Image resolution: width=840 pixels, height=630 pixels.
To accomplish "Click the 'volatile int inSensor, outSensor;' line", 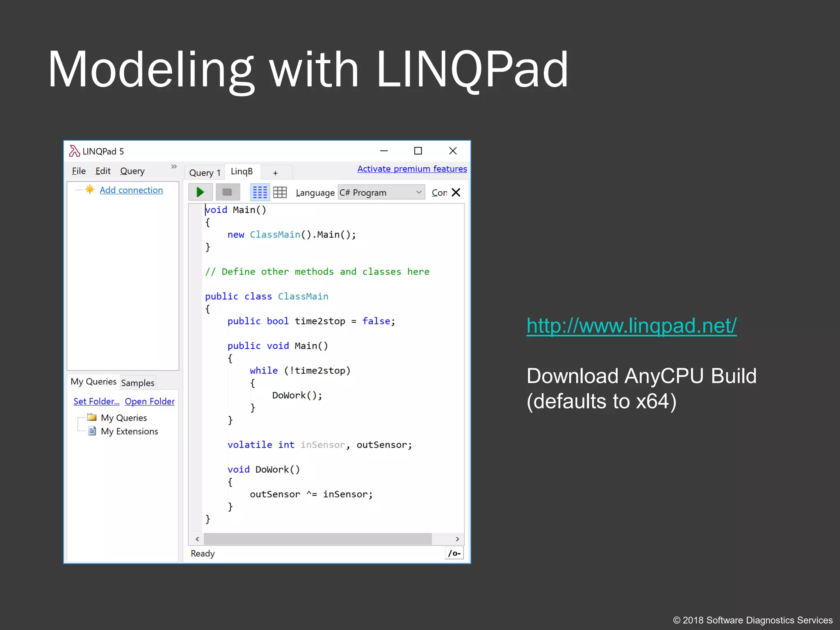I will (320, 445).
